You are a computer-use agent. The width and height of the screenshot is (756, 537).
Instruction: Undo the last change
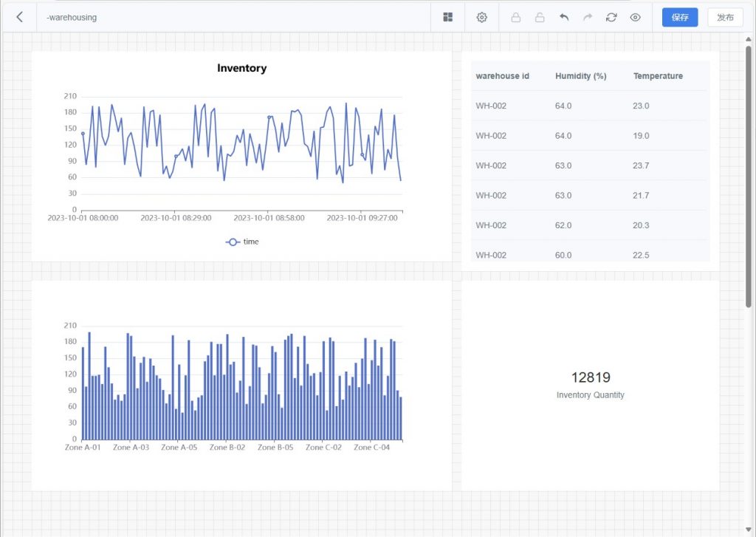[564, 17]
